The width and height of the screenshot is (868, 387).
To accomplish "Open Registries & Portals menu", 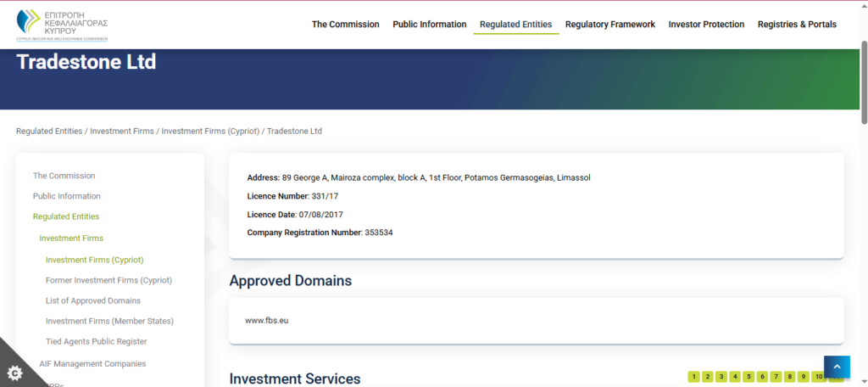I will point(797,25).
